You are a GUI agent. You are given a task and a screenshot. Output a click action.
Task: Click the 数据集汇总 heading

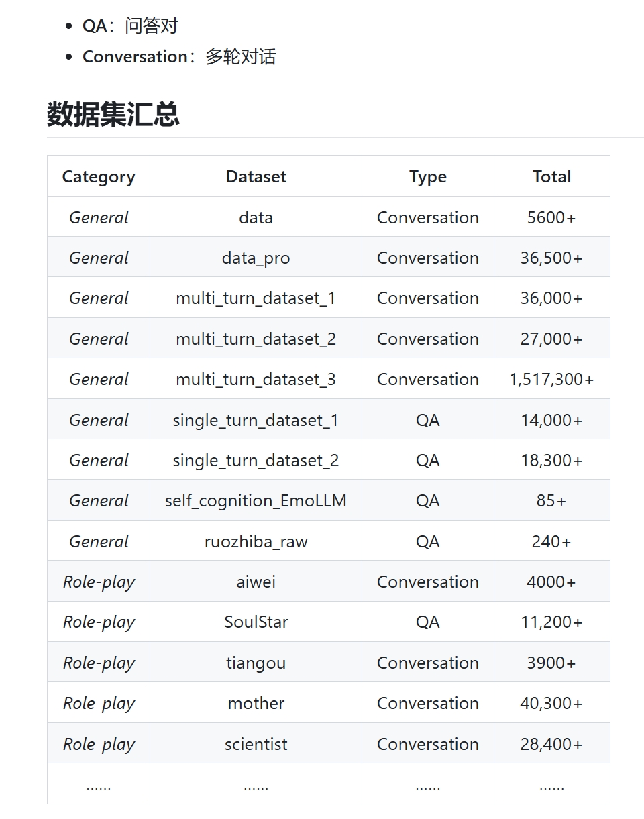coord(113,114)
